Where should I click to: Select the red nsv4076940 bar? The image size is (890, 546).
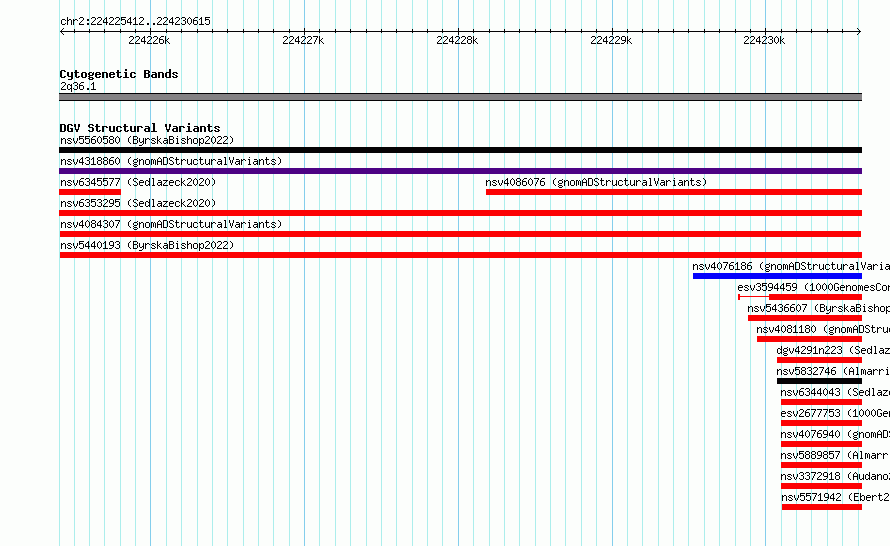[x=821, y=444]
